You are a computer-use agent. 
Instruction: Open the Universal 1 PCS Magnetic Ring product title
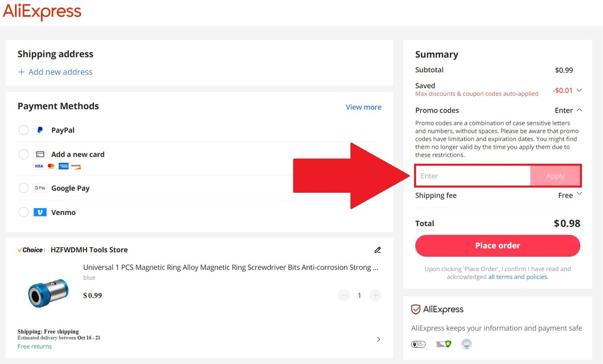231,267
